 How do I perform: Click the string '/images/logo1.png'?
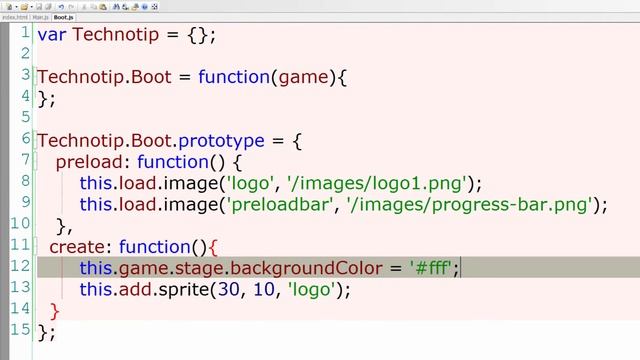[x=377, y=184]
